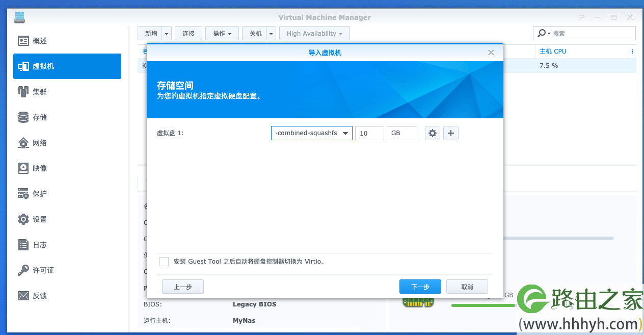Expand the 新增 arrow dropdown
644x335 pixels.
167,34
